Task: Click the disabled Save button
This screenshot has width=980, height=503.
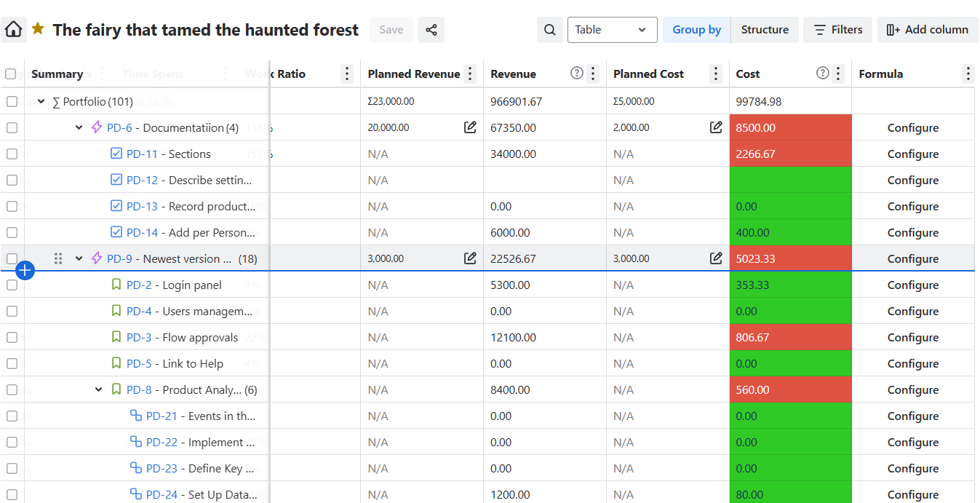Action: [x=391, y=30]
